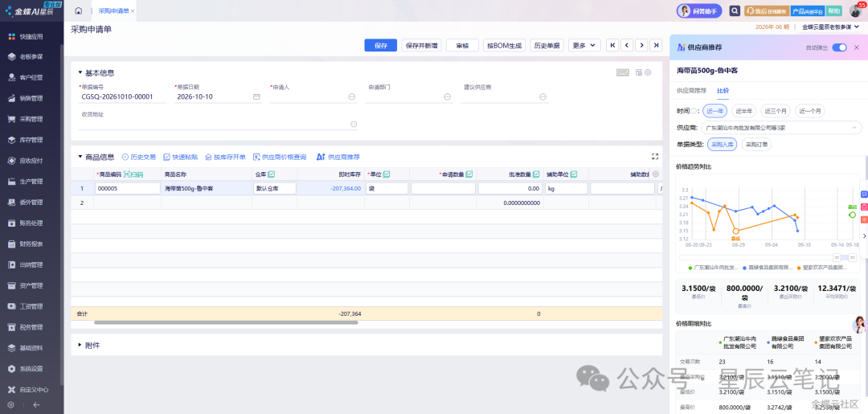Open 工资管理 sidebar module
Viewport: 868px width, 414px height.
[32, 306]
